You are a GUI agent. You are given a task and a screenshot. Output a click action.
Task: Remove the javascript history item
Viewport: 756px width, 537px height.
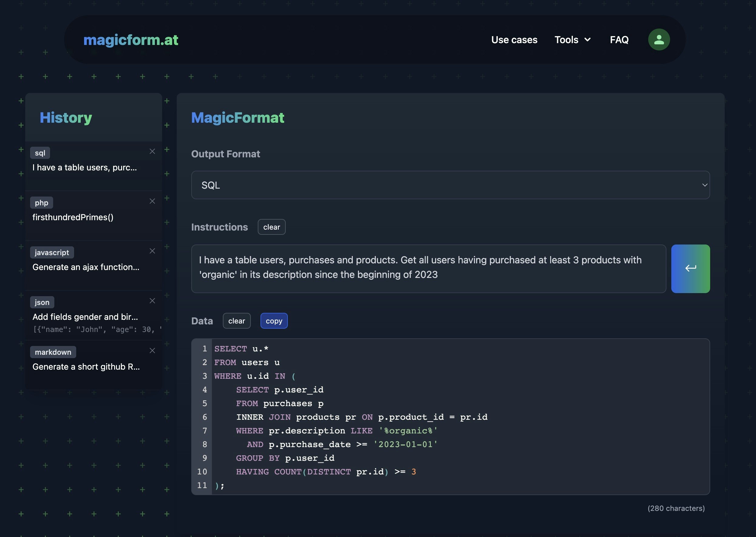tap(152, 251)
